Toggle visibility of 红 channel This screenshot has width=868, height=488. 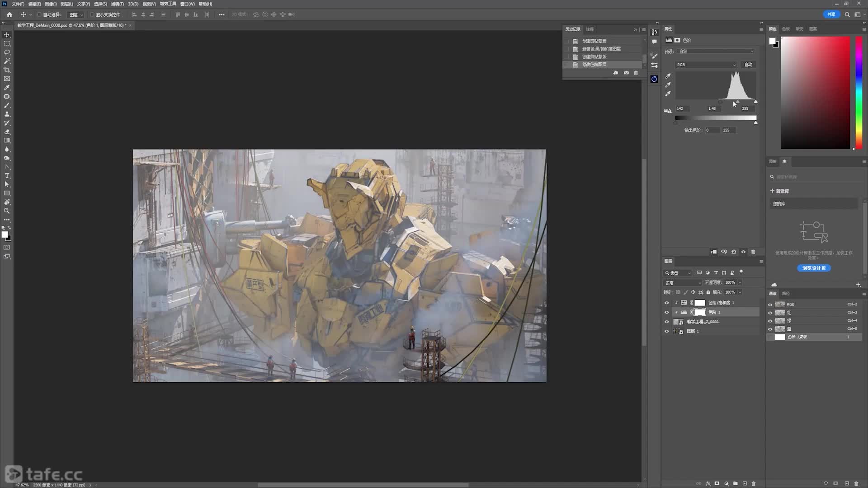770,313
